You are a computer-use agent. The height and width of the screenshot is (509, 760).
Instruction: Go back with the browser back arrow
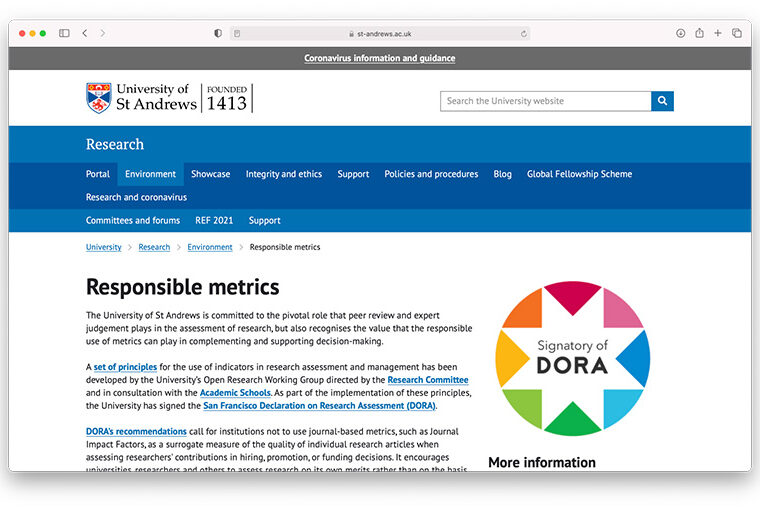tap(85, 33)
